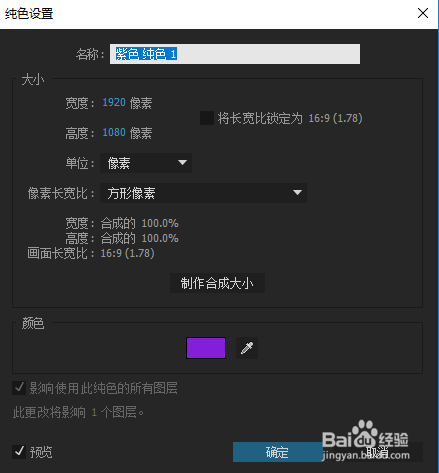Close the 纯色设置 dialog
Image resolution: width=439 pixels, height=473 pixels.
(x=423, y=13)
